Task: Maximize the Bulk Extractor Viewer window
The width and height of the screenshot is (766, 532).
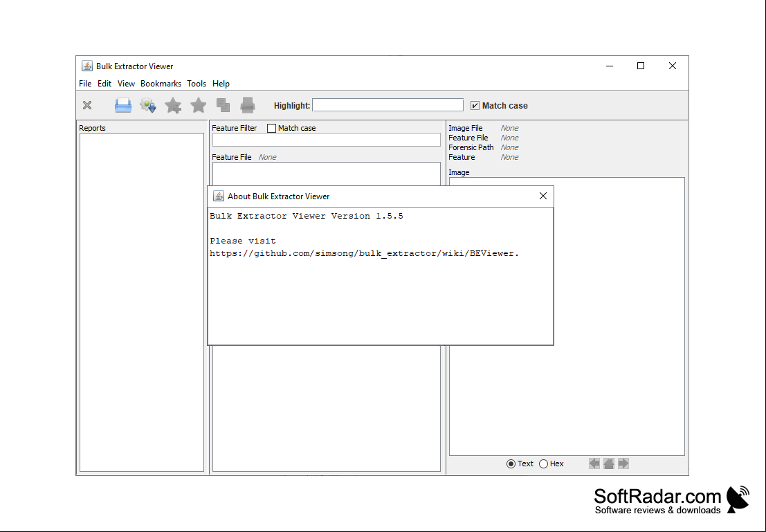Action: click(x=641, y=66)
